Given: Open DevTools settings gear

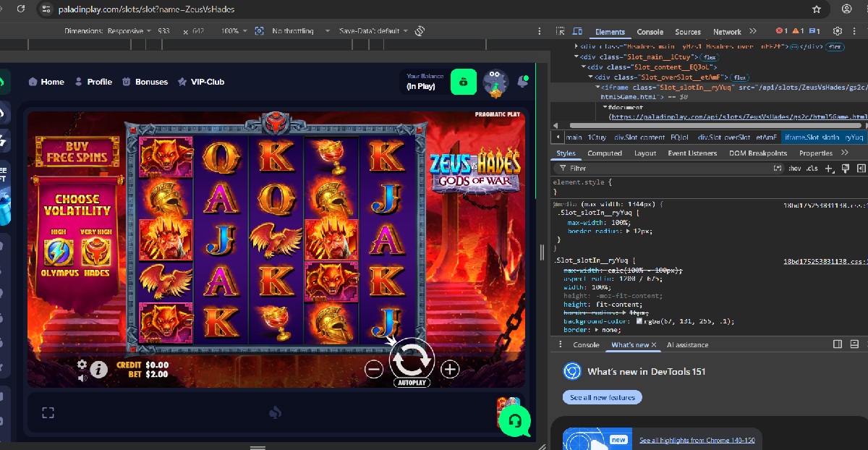Looking at the screenshot, I should [838, 31].
